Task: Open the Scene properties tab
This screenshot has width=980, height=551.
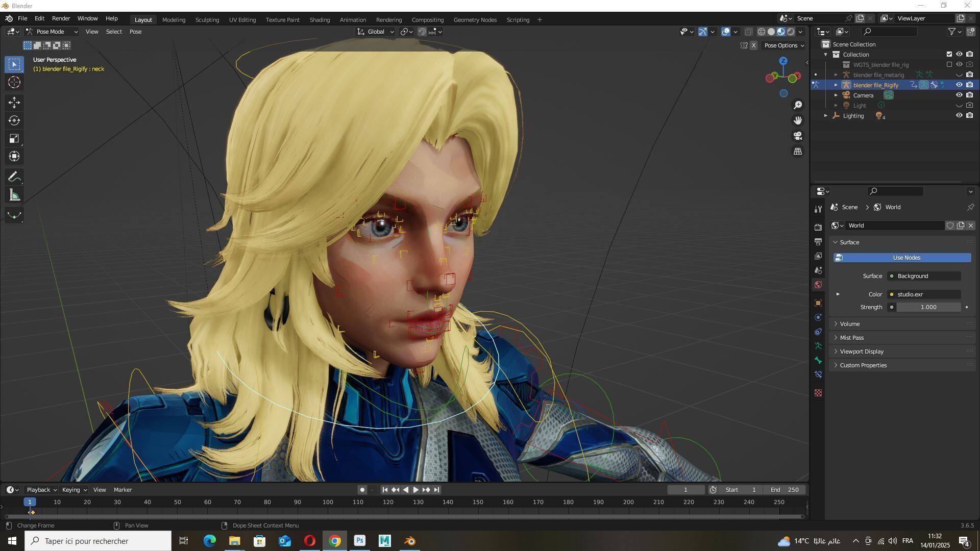Action: (818, 270)
